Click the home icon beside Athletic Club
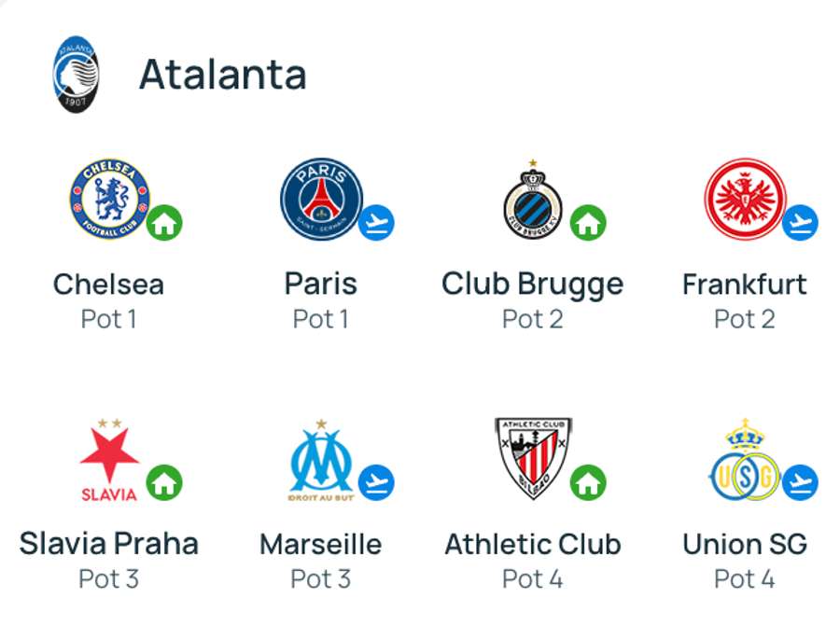Screen dimensions: 840x639 click(588, 482)
